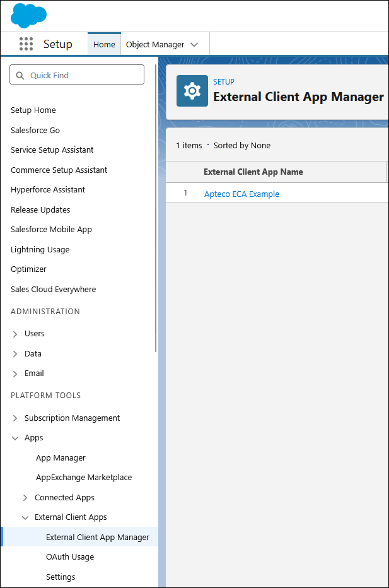Screen dimensions: 389x588
Task: Click the SETUP breadcrumb link
Action: tap(224, 82)
